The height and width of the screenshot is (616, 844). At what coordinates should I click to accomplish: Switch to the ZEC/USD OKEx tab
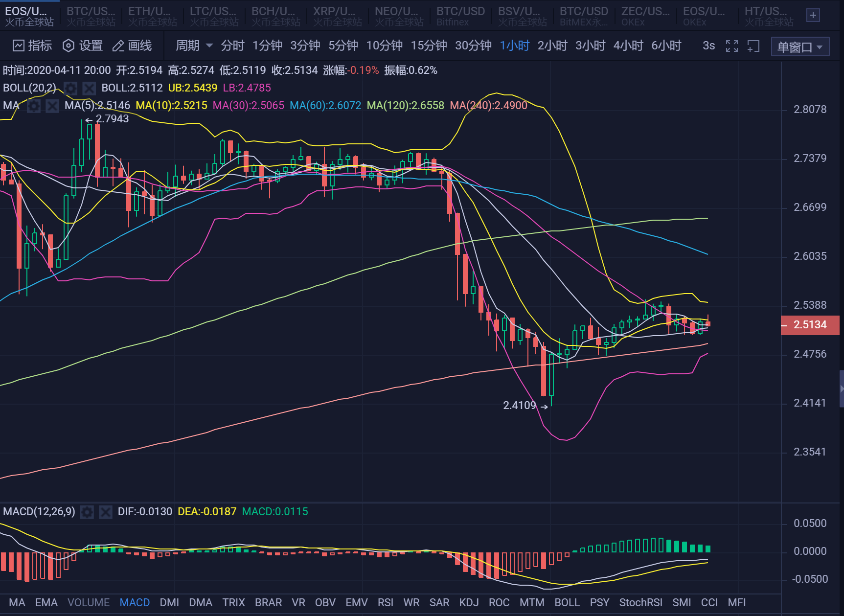pos(645,16)
